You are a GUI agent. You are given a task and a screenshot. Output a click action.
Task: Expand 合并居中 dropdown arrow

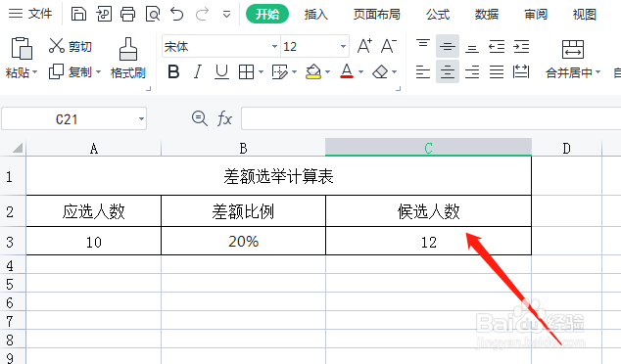[x=598, y=72]
